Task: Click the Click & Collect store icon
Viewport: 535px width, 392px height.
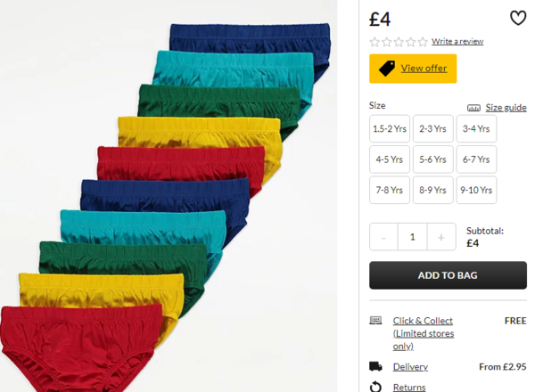Action: pyautogui.click(x=375, y=321)
